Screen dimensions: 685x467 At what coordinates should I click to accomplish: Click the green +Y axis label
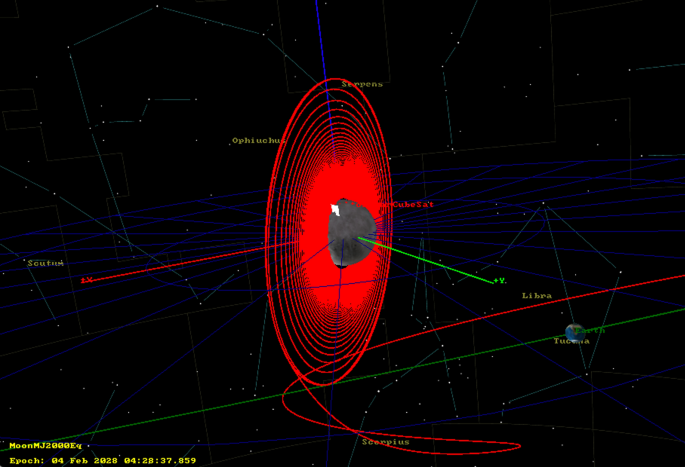tap(499, 281)
